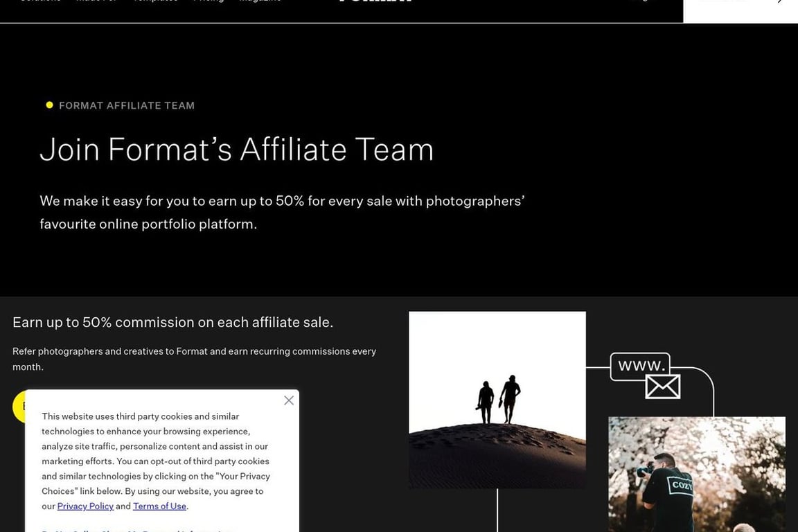Open the photographer with camera photo
The height and width of the screenshot is (532, 798).
coord(697,475)
